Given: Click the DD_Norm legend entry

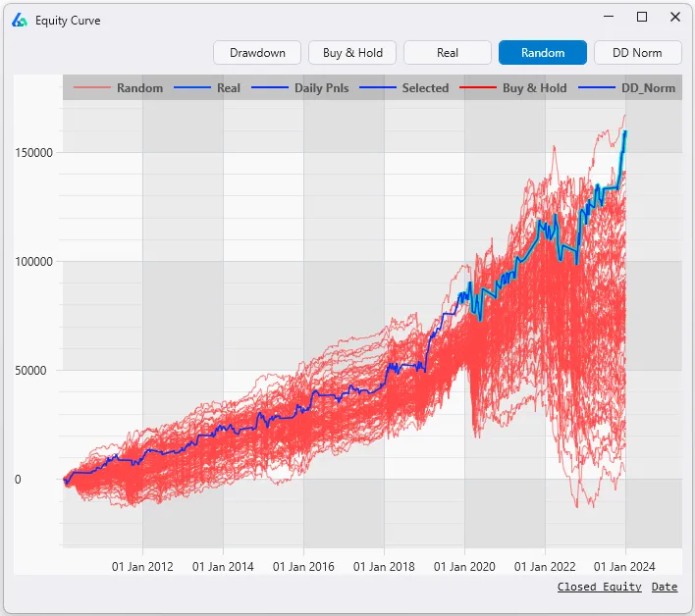Looking at the screenshot, I should (x=648, y=88).
